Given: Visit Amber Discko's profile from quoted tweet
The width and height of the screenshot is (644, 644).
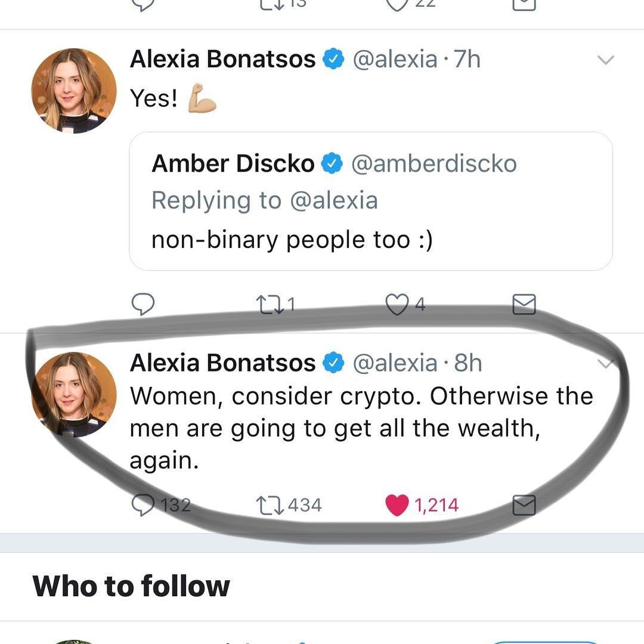Looking at the screenshot, I should pos(233,163).
